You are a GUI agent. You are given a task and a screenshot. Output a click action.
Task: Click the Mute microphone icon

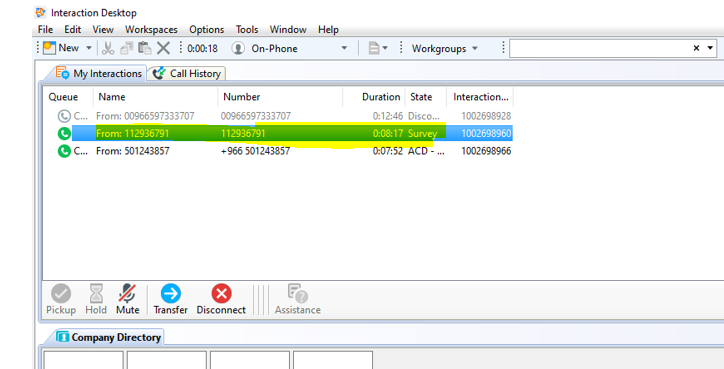point(127,293)
